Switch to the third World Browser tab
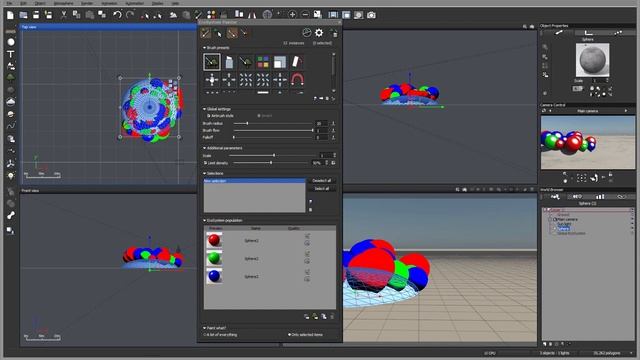 600,197
